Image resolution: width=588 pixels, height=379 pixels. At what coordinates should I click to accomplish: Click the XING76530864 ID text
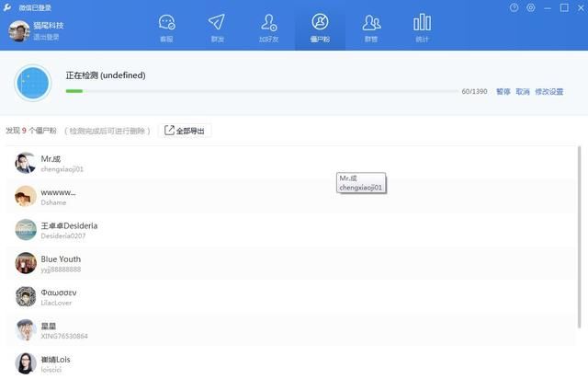(64, 336)
